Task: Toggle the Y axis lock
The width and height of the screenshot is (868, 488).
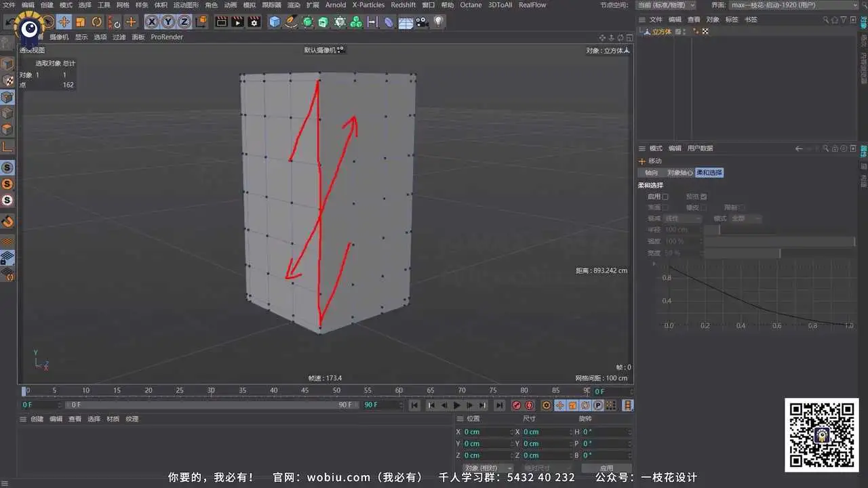Action: click(168, 22)
